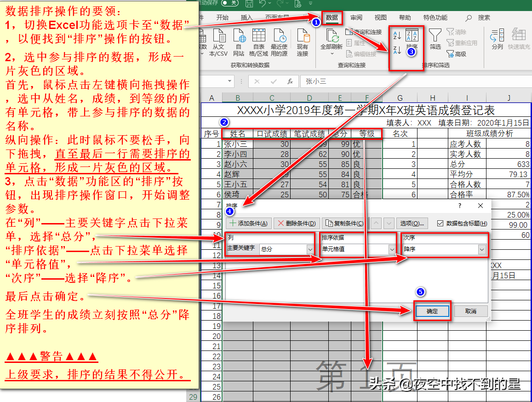The width and height of the screenshot is (532, 402).
Task: Open 次序 dropdown showing 降序
Action: (x=445, y=249)
